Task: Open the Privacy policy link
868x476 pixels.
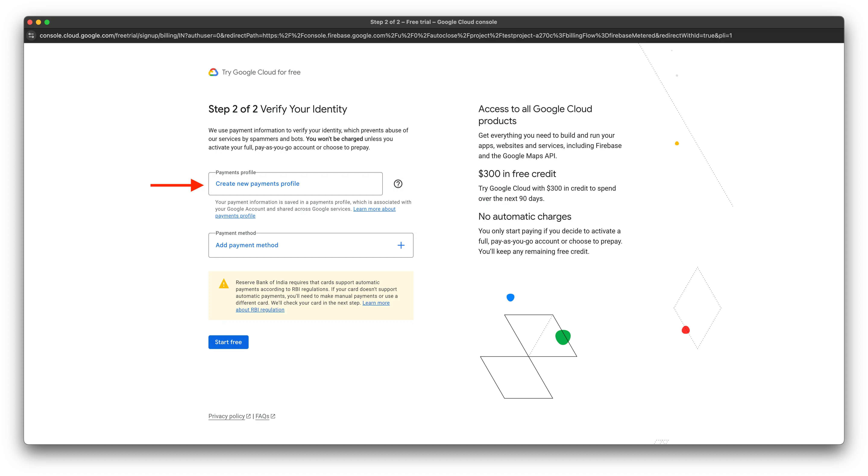Action: pos(226,416)
